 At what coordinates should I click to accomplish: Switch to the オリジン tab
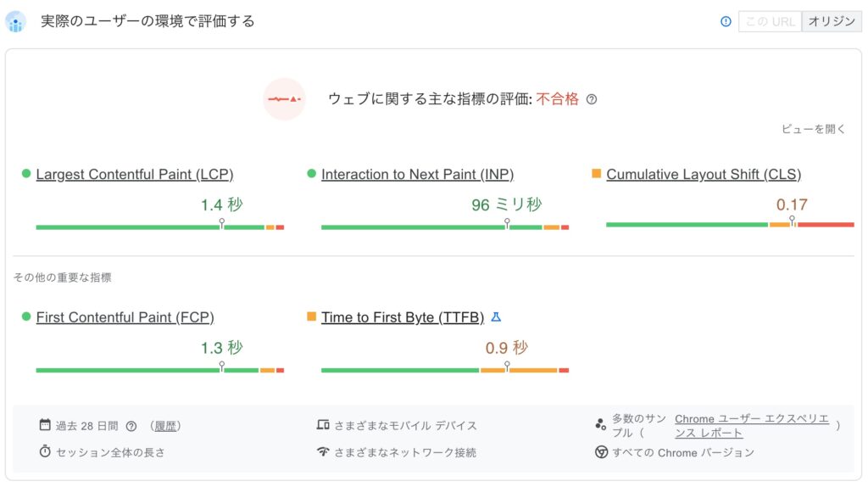pos(832,22)
